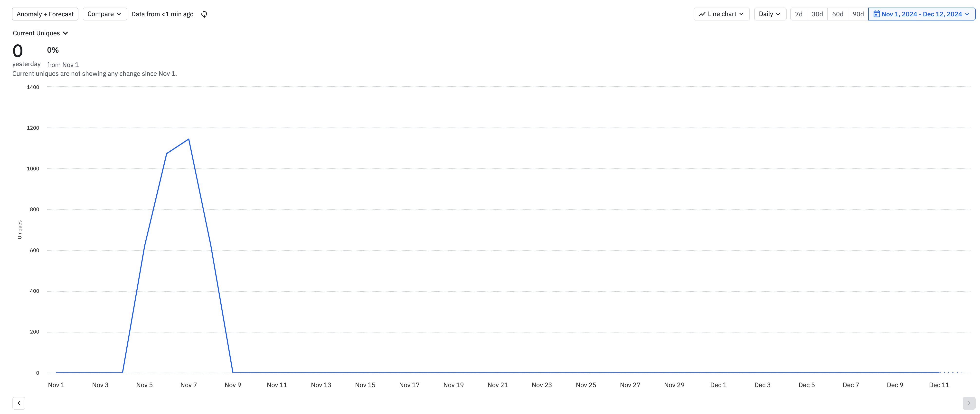Select the 90d time range
The width and height of the screenshot is (980, 414).
(x=858, y=14)
